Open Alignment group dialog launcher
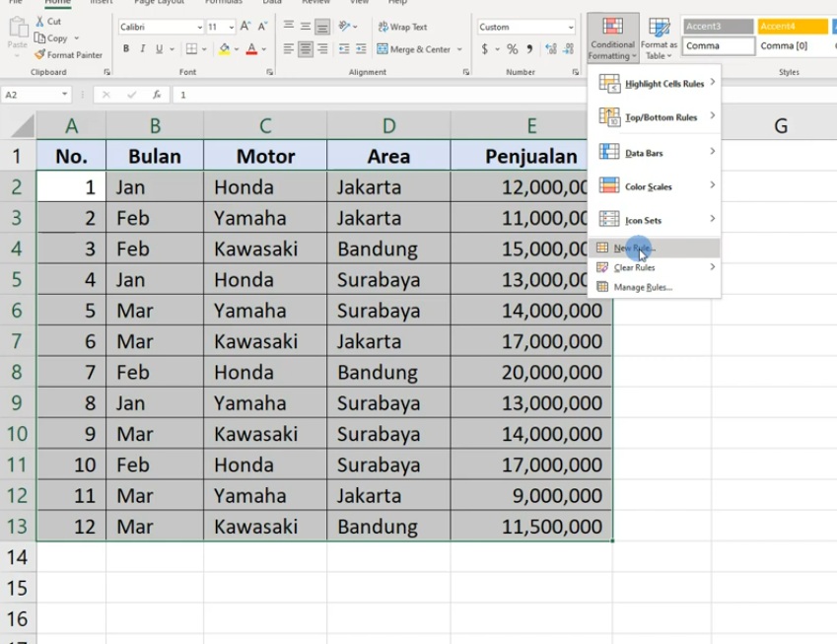837x644 pixels. 466,72
